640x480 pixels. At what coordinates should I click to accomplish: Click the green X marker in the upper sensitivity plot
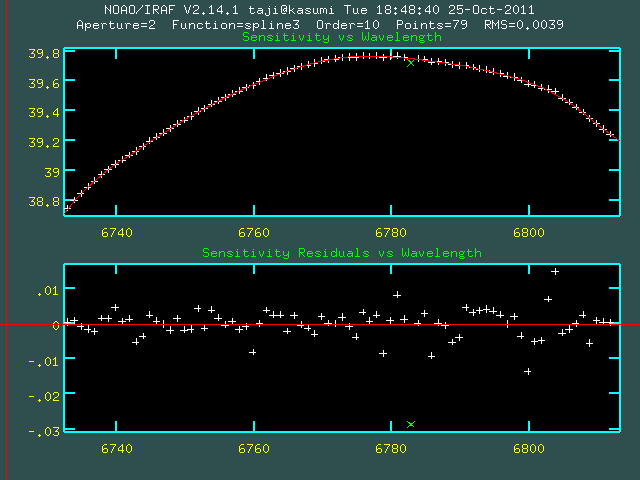pyautogui.click(x=411, y=62)
